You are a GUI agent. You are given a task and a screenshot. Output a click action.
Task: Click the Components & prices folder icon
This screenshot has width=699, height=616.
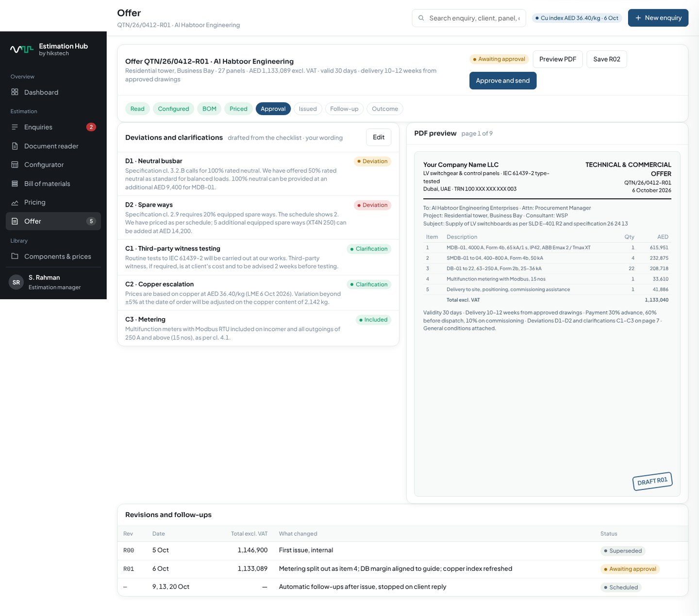click(x=15, y=256)
